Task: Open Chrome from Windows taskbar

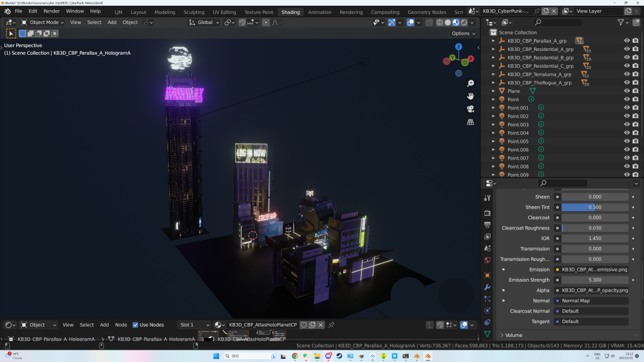Action: 294,356
